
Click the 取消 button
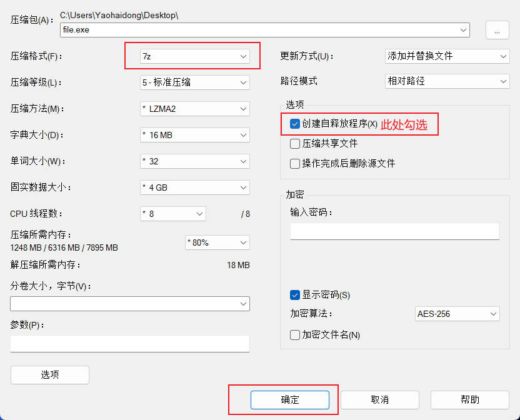[380, 400]
